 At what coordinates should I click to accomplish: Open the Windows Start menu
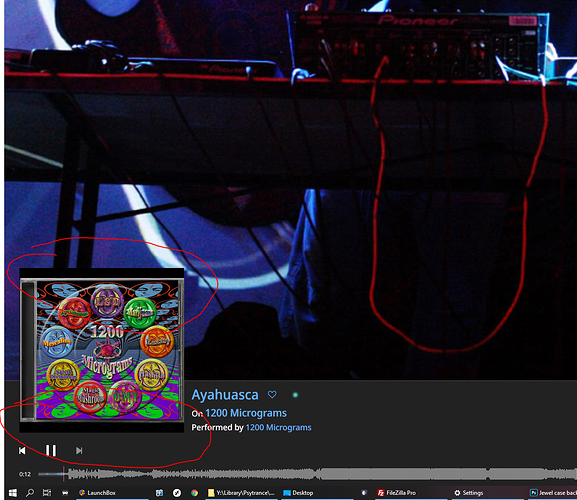click(13, 493)
